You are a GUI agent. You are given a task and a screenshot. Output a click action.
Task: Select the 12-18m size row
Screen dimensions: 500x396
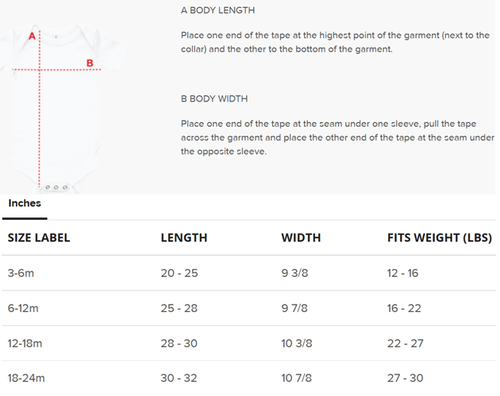click(249, 343)
